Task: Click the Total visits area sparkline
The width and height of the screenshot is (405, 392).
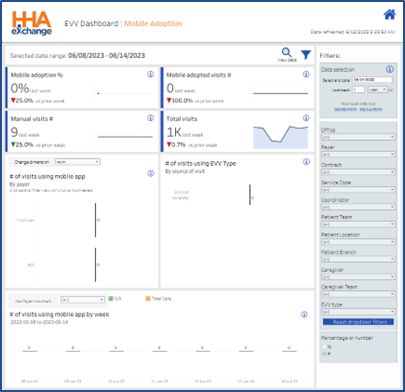Action: click(281, 137)
